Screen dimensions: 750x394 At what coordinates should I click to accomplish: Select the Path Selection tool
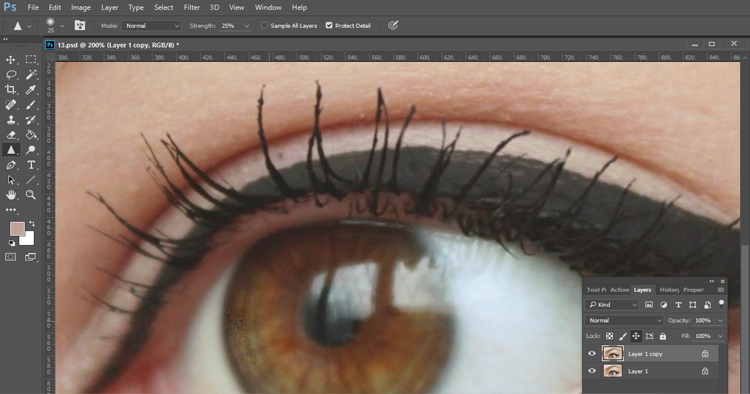[10, 180]
